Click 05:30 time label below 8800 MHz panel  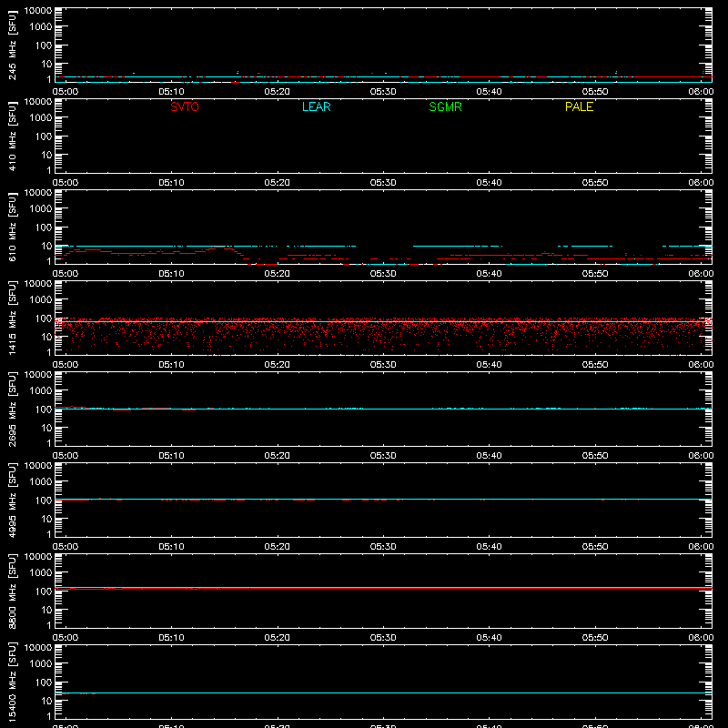383,638
